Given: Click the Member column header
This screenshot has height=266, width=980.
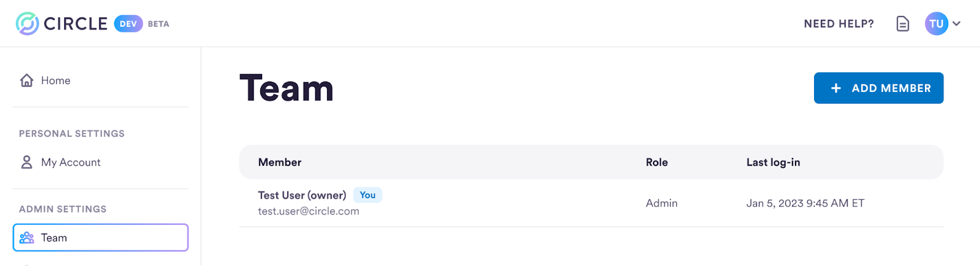Looking at the screenshot, I should pos(279,162).
